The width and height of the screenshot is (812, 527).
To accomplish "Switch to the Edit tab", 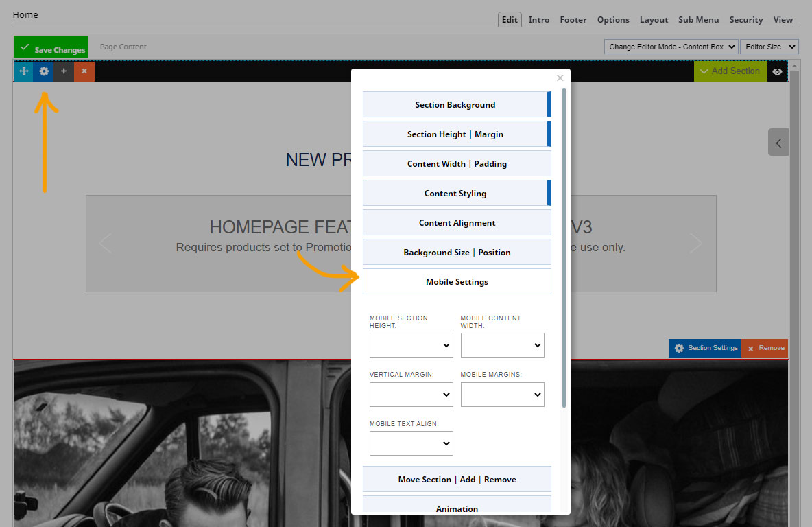I will click(510, 20).
